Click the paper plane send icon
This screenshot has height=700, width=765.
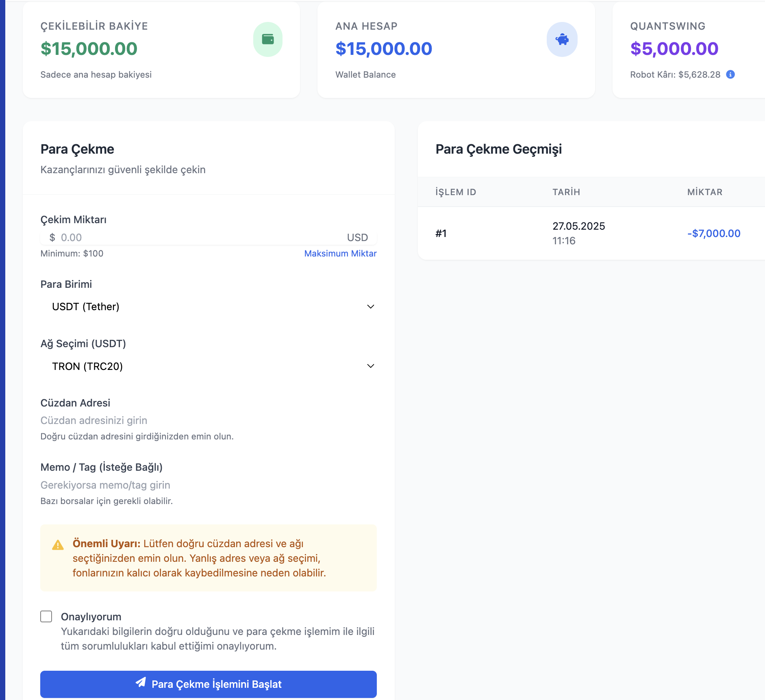141,682
